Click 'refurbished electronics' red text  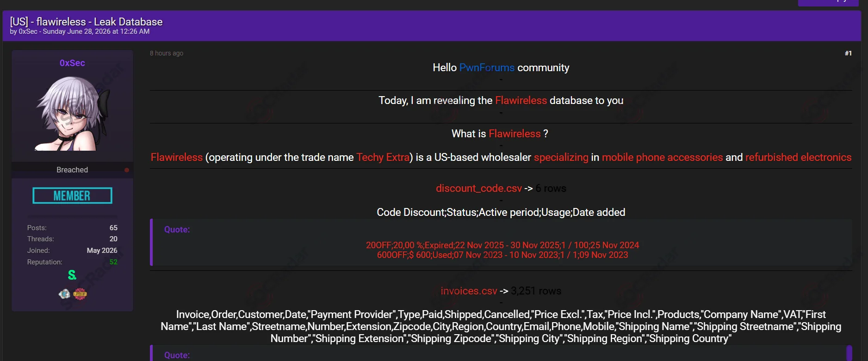(x=798, y=157)
